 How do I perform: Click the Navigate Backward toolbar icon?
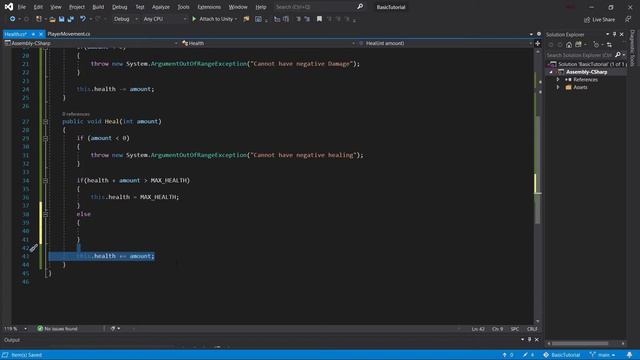12,19
